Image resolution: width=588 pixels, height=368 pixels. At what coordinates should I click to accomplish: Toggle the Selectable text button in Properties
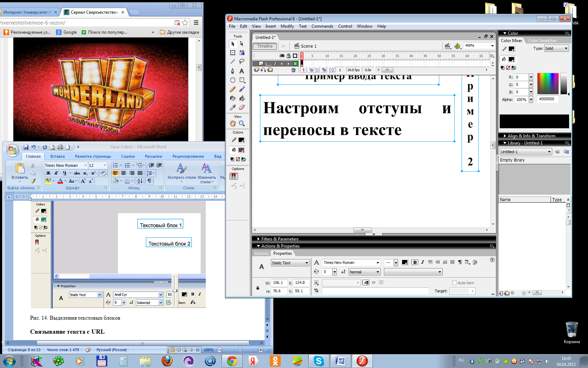click(366, 282)
